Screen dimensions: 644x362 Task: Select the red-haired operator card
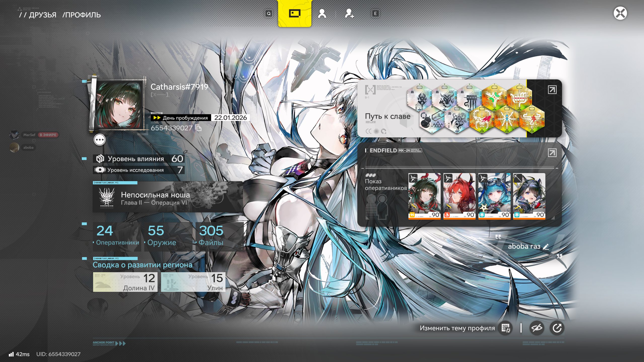point(459,196)
